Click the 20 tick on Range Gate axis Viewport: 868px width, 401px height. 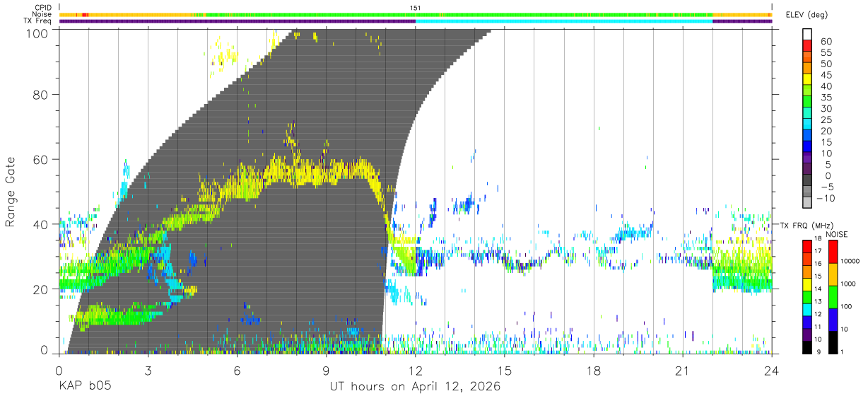pos(41,289)
